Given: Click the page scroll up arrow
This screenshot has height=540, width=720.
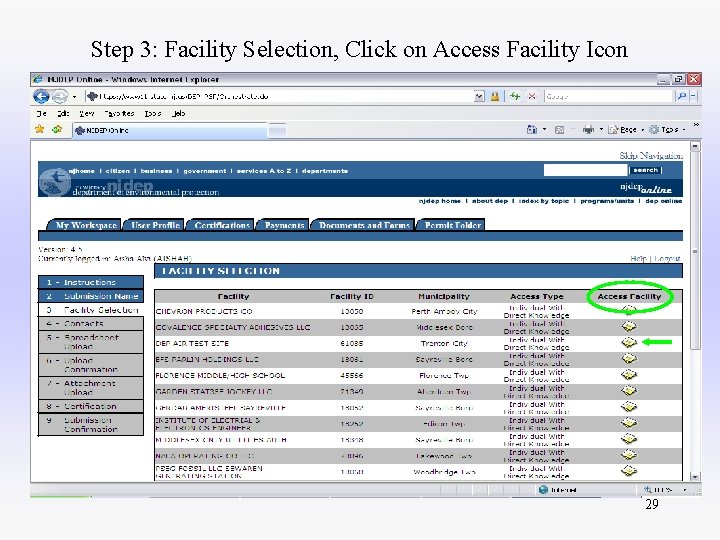Looking at the screenshot, I should point(695,146).
